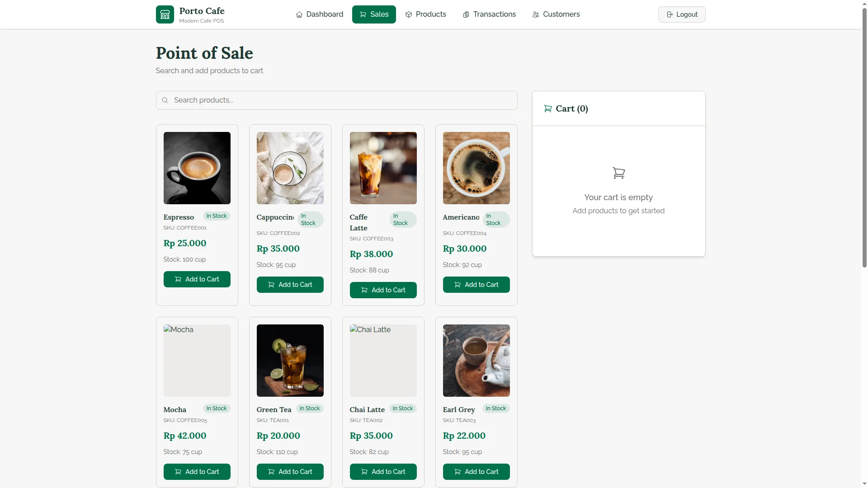Switch to the Products tab

pyautogui.click(x=425, y=14)
